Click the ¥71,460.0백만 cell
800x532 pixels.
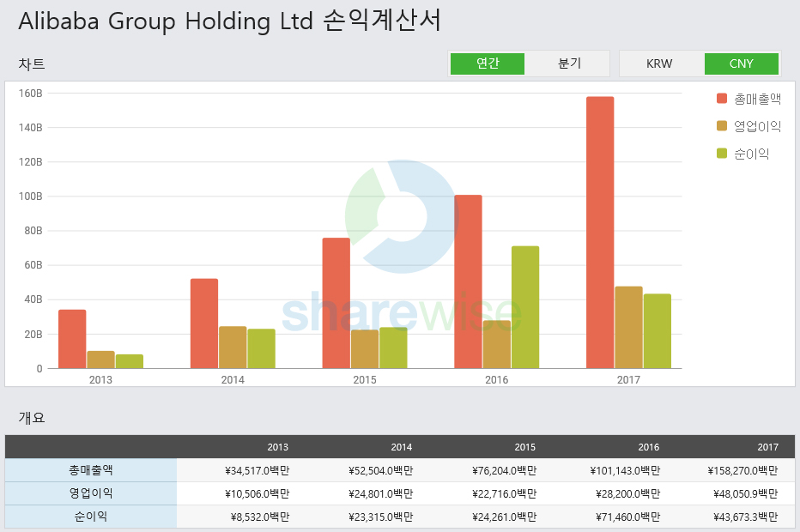627,517
